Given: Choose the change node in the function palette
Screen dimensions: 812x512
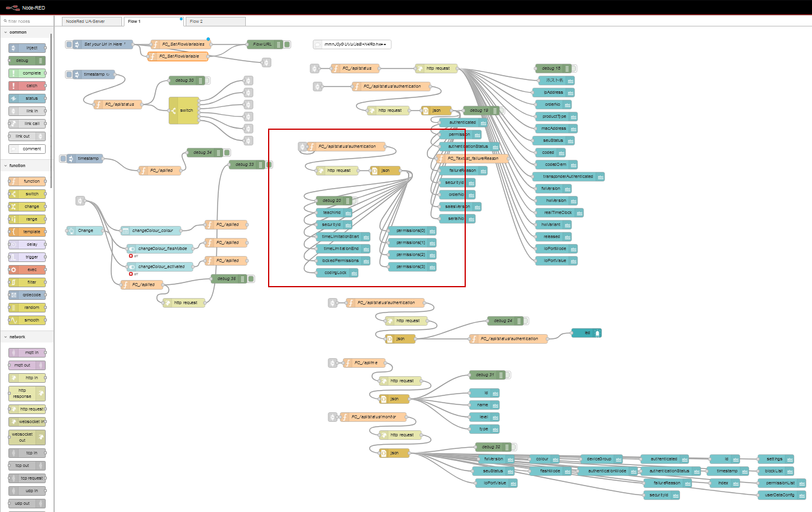Looking at the screenshot, I should [x=27, y=207].
